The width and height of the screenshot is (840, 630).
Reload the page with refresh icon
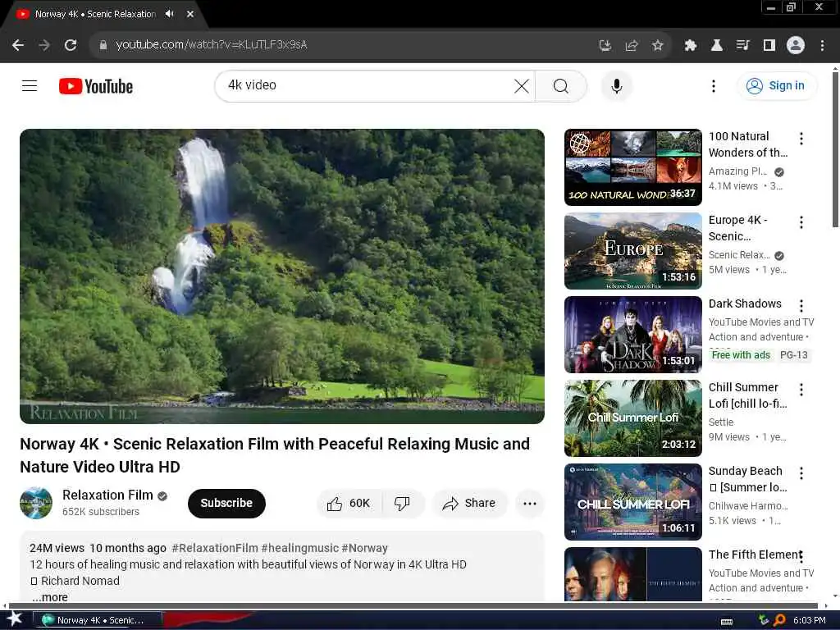coord(71,45)
